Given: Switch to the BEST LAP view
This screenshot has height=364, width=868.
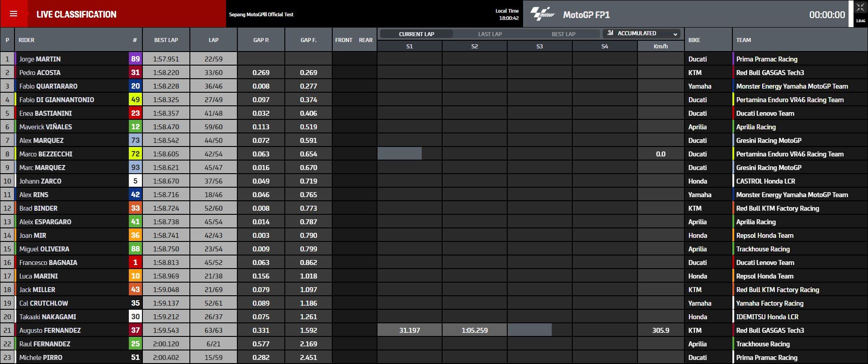Looking at the screenshot, I should [x=563, y=34].
